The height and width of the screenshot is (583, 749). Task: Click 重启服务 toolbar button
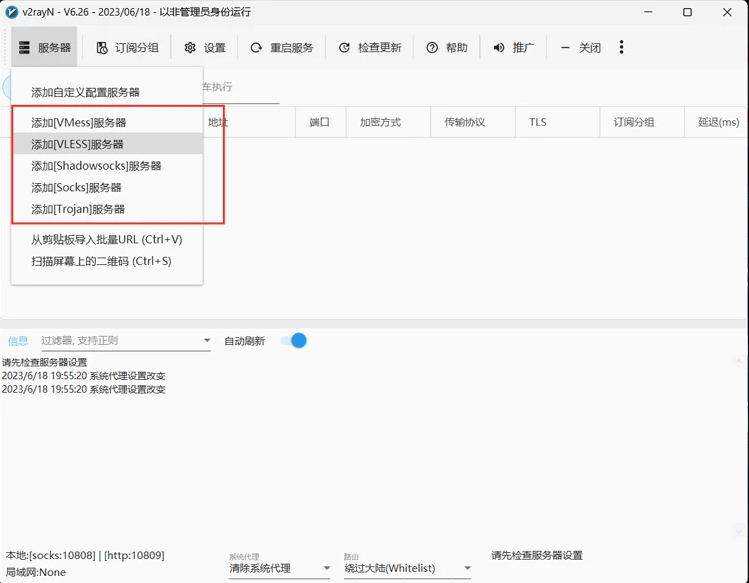click(282, 48)
